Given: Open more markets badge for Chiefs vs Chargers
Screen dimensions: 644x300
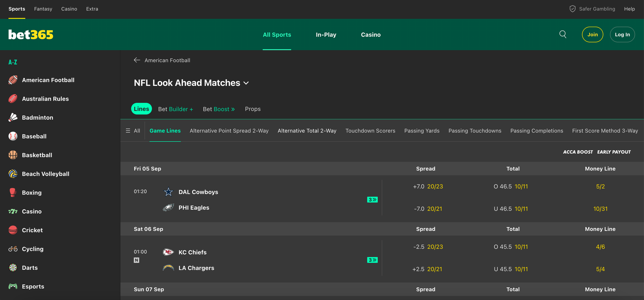Looking at the screenshot, I should (372, 260).
